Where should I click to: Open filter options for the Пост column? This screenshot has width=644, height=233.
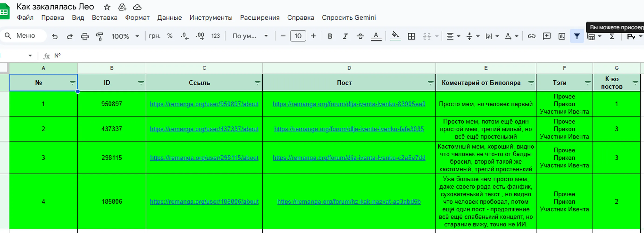coord(430,83)
